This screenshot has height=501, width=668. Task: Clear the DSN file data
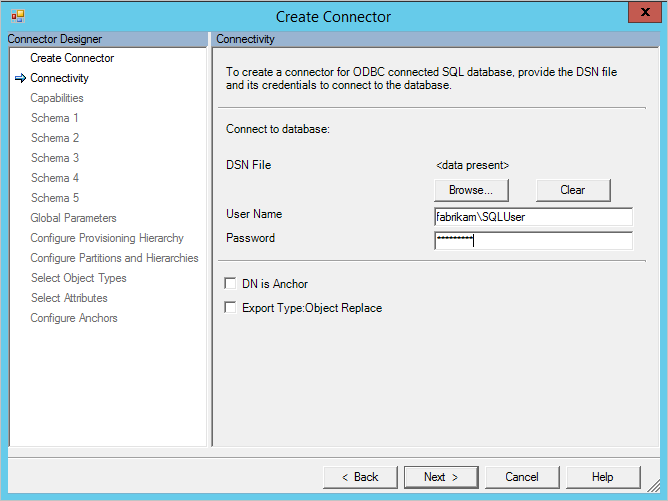click(x=573, y=190)
